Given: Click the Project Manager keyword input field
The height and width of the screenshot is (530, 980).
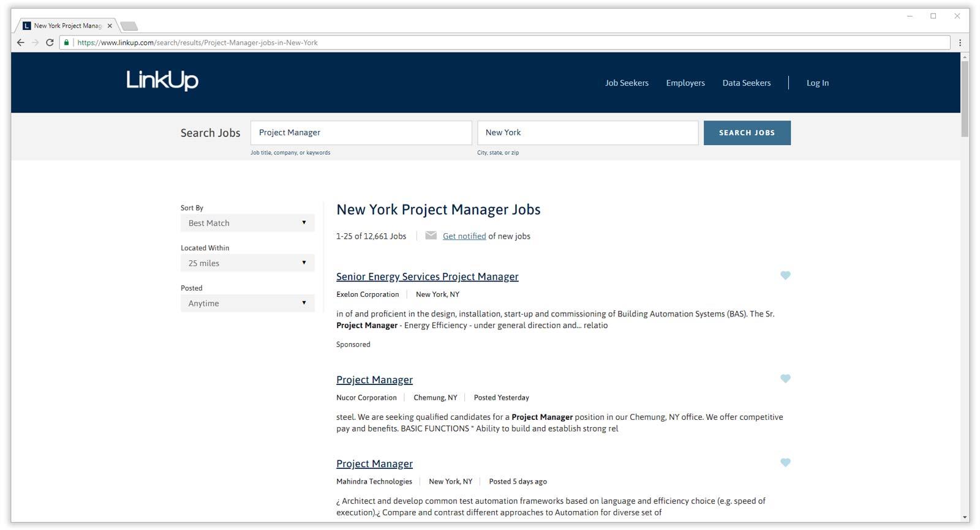Looking at the screenshot, I should [361, 133].
